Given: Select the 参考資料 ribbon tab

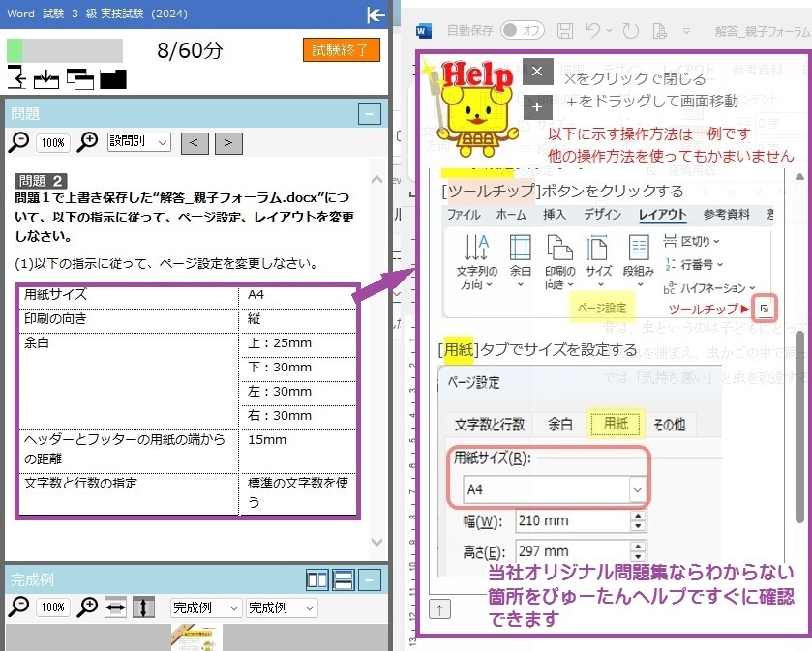Looking at the screenshot, I should (726, 214).
